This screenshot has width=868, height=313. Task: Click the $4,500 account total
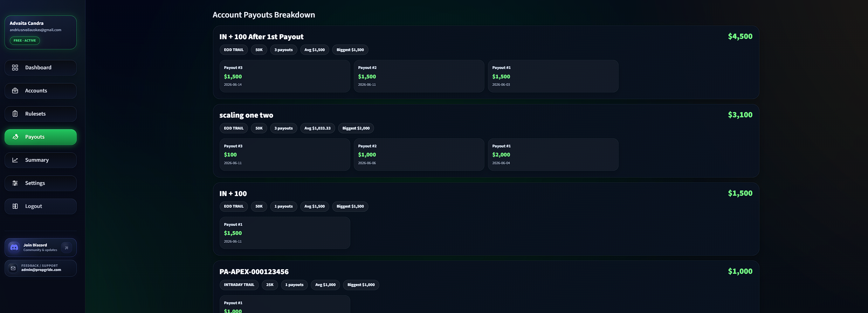coord(740,36)
